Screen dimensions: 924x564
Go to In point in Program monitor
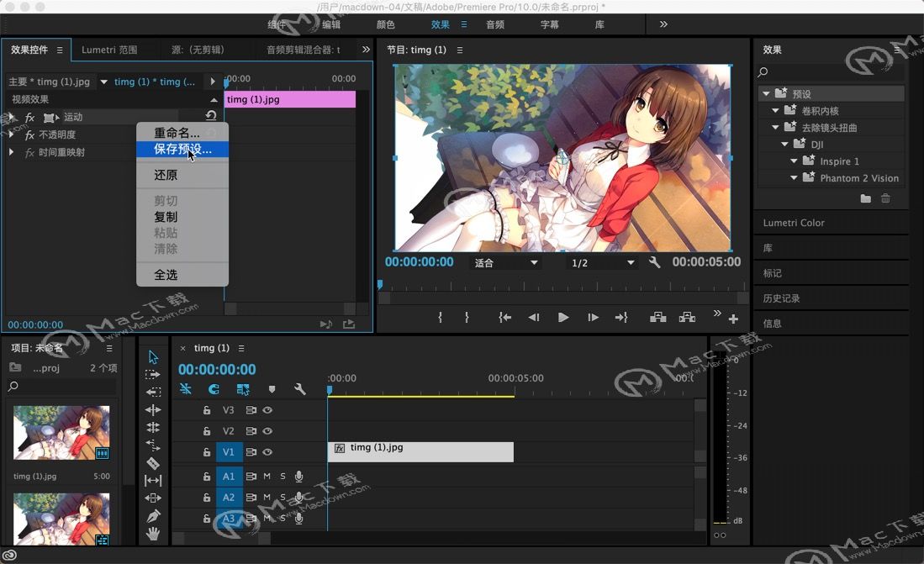pyautogui.click(x=505, y=318)
